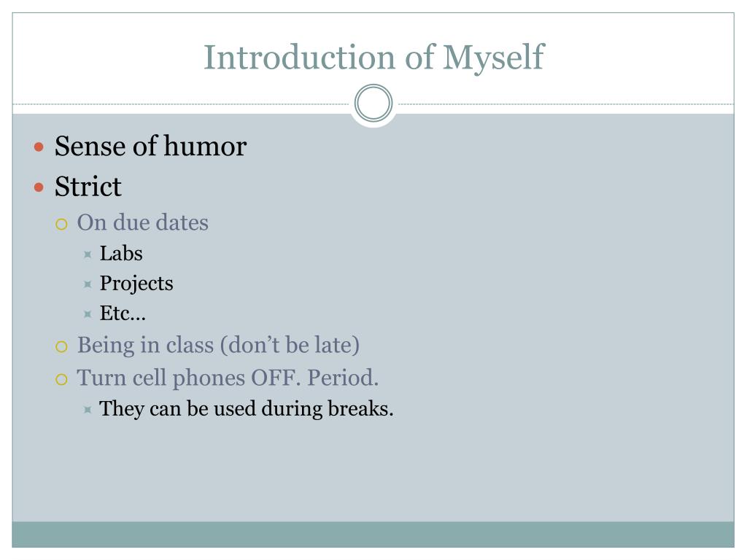747x560 pixels.
Task: Click the word 'Labs'
Action: pos(121,253)
